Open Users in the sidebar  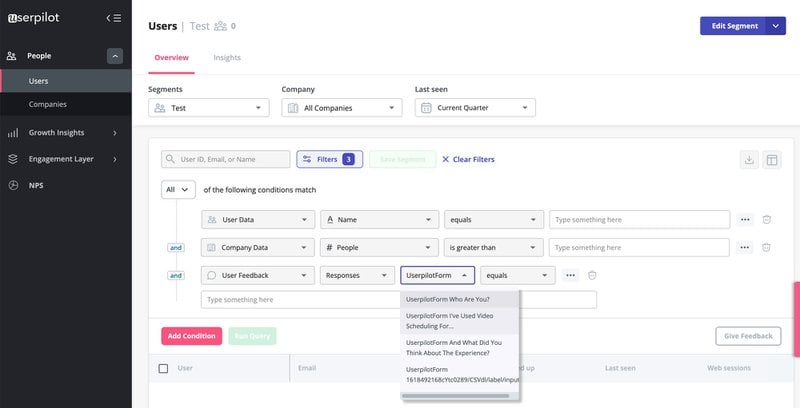pyautogui.click(x=66, y=81)
